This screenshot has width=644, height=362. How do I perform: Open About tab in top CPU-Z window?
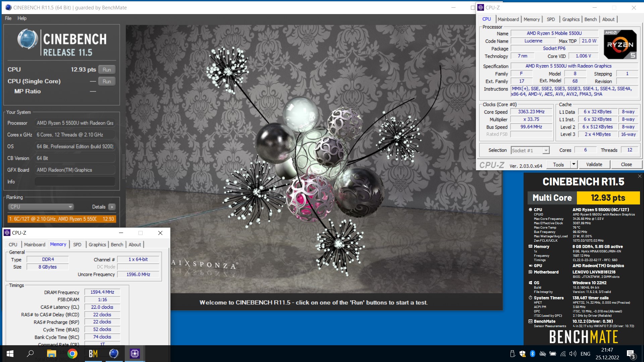pyautogui.click(x=608, y=19)
